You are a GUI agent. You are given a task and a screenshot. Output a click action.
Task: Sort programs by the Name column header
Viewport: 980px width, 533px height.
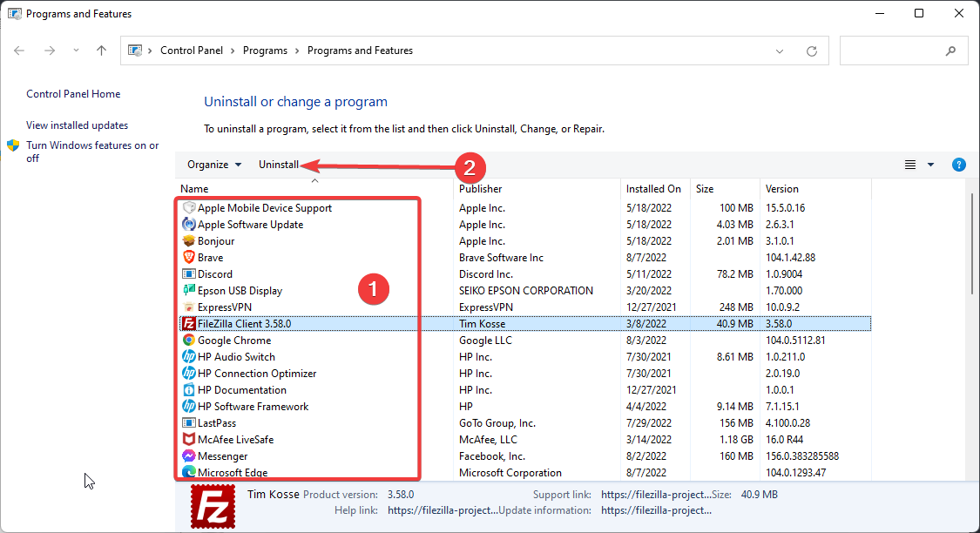194,188
